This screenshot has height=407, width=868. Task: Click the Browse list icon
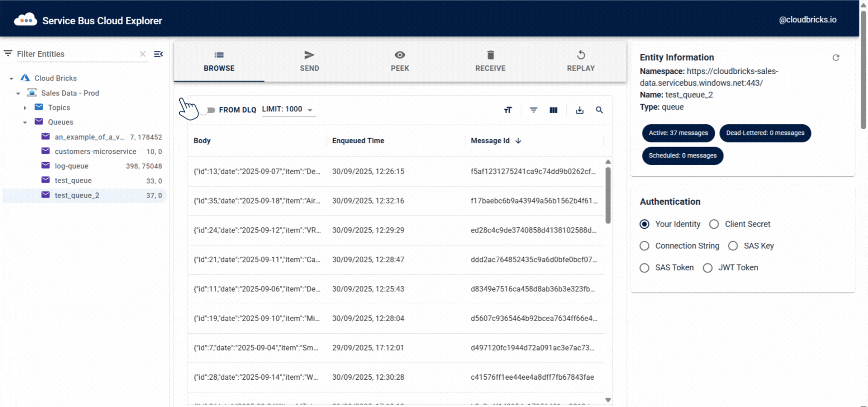[219, 55]
